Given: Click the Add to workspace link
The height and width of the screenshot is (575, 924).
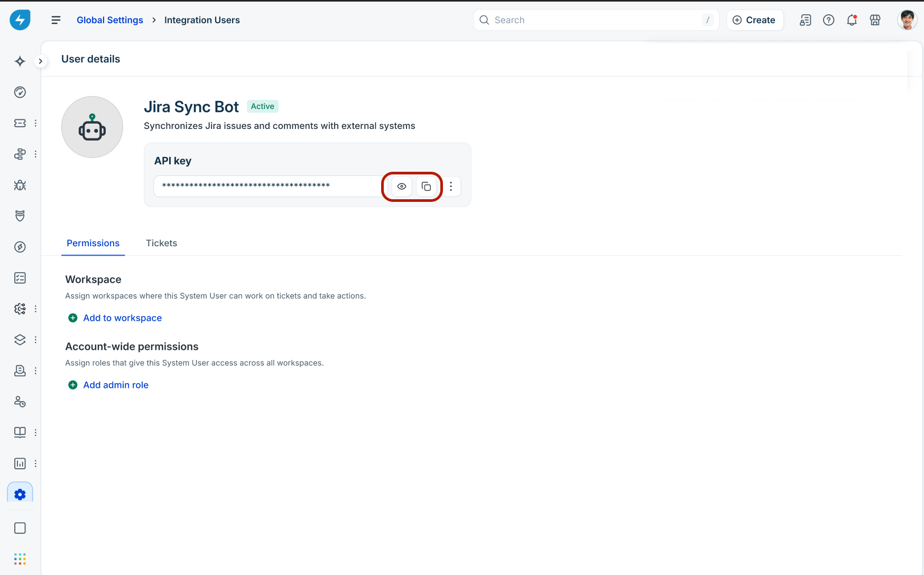Looking at the screenshot, I should coord(115,318).
